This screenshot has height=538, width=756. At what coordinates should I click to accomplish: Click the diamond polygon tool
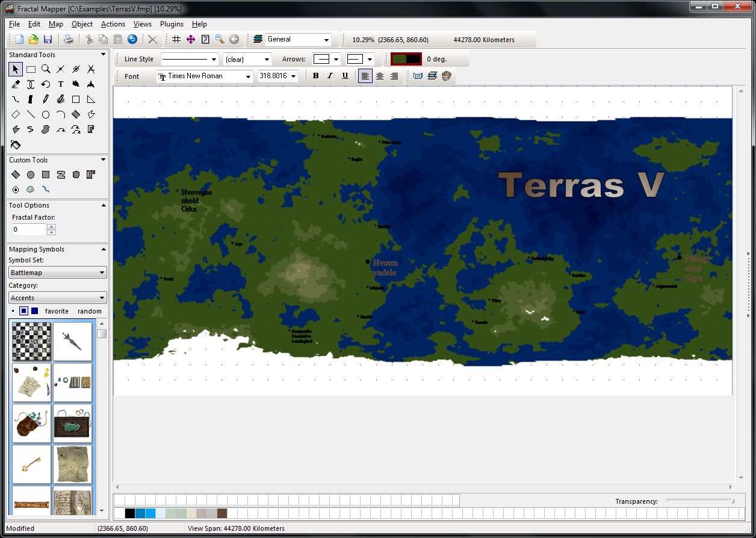tap(16, 114)
